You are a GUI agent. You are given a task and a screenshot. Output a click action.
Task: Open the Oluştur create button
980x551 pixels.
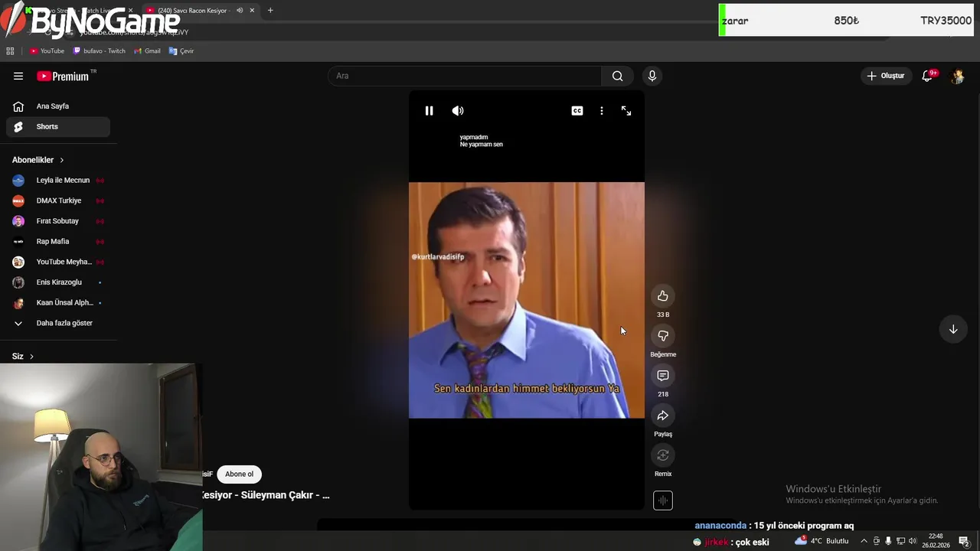886,76
